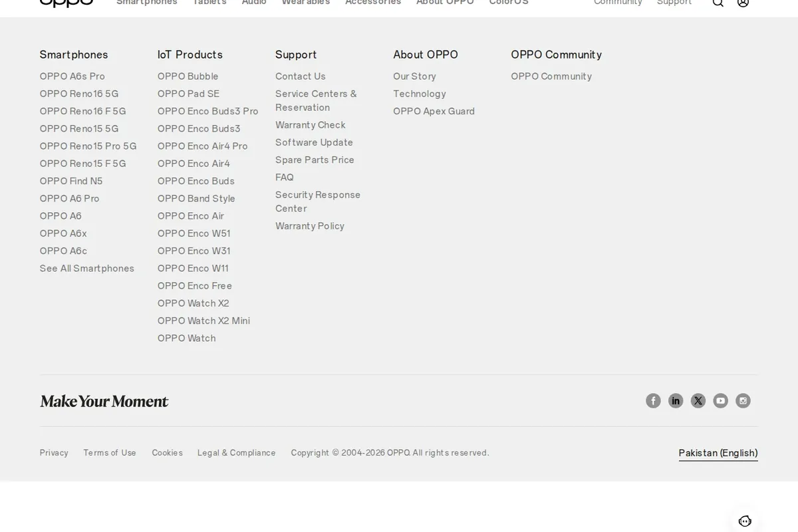Open the OPPO Bubble link
798x532 pixels.
188,76
